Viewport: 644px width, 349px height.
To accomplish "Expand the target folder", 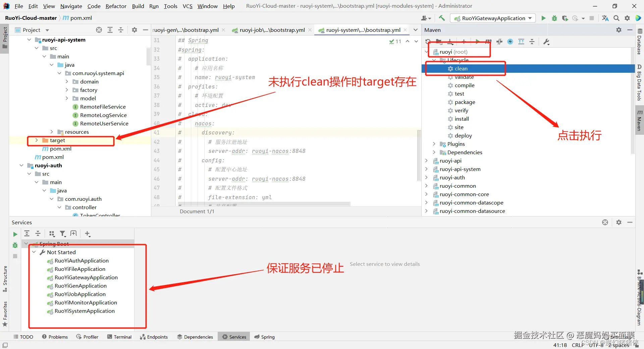I will (x=37, y=140).
